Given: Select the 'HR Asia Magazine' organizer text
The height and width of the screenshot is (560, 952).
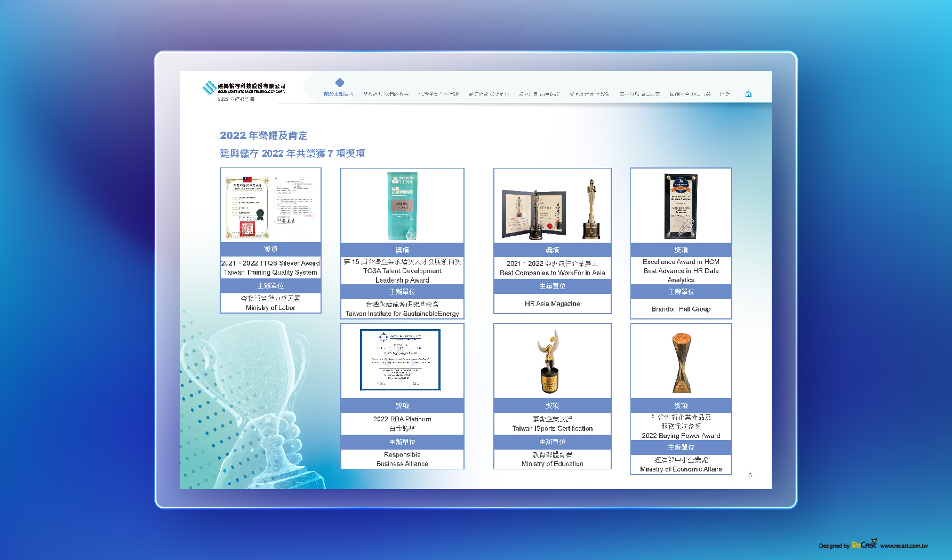Looking at the screenshot, I should pyautogui.click(x=552, y=303).
